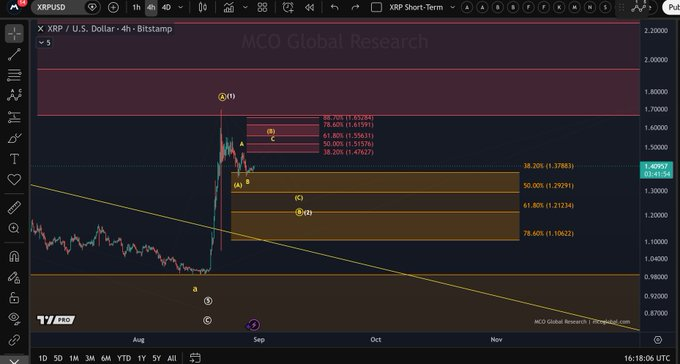Select the ruler measure tool
Image resolution: width=680 pixels, height=364 pixels.
[14, 207]
